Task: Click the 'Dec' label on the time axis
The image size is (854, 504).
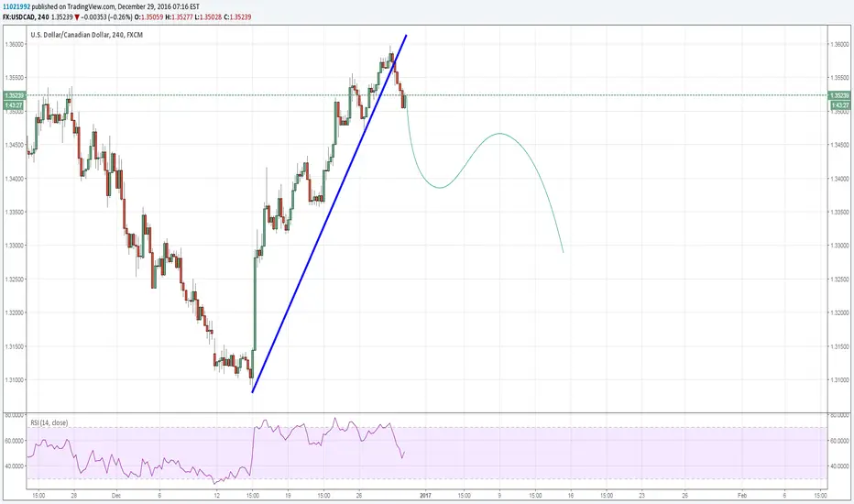Action: coord(116,496)
